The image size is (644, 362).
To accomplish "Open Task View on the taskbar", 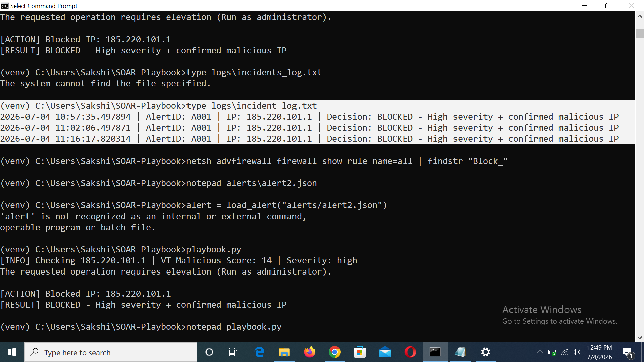I will pos(233,352).
